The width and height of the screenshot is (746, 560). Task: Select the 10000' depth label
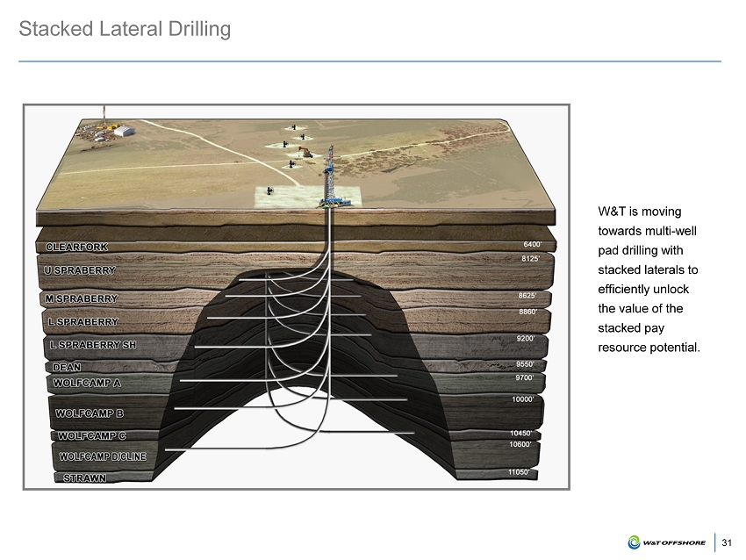coord(522,399)
